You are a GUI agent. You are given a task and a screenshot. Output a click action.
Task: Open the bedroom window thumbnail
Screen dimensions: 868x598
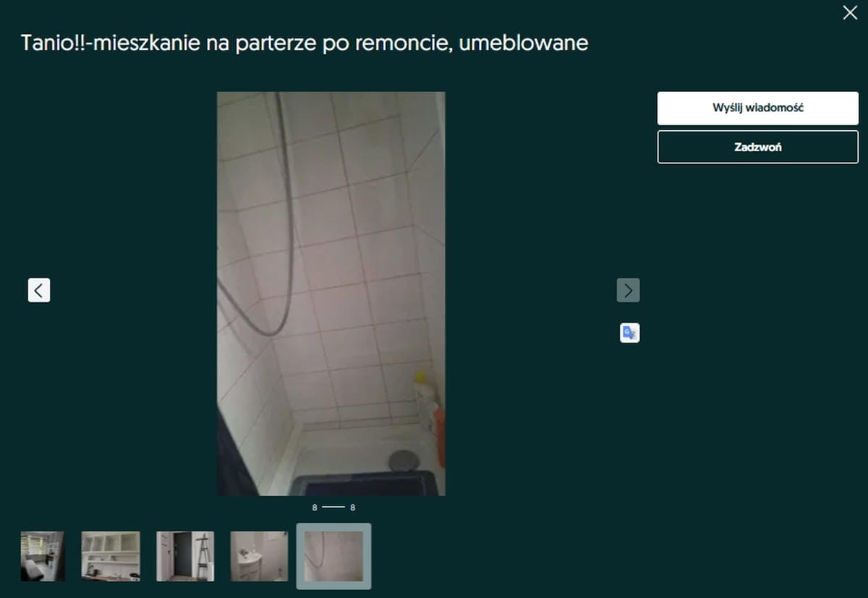43,556
